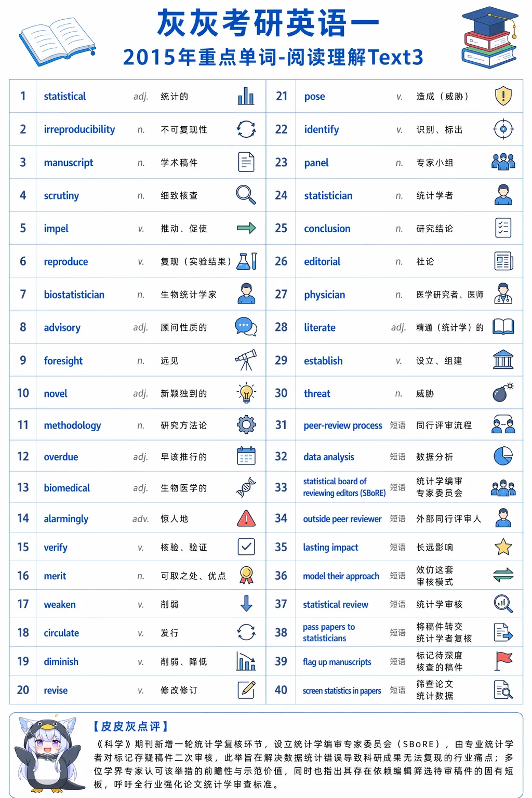This screenshot has width=532, height=798.
Task: Click the word 'biostatistician'
Action: pyautogui.click(x=74, y=295)
